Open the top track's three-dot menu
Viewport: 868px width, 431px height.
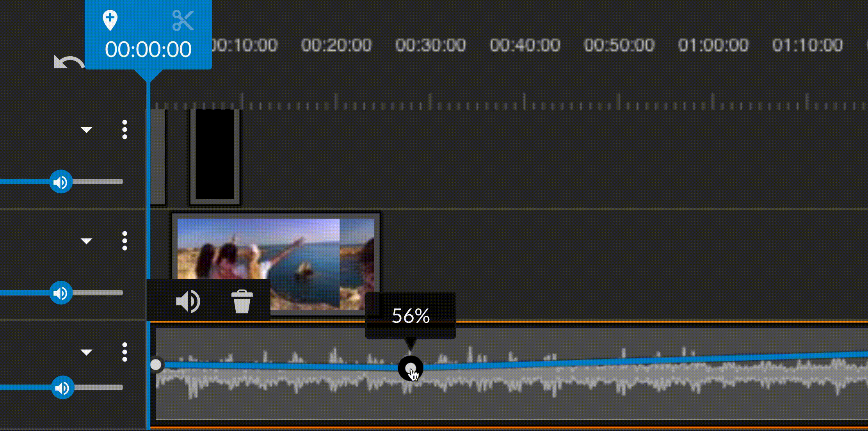pos(125,130)
